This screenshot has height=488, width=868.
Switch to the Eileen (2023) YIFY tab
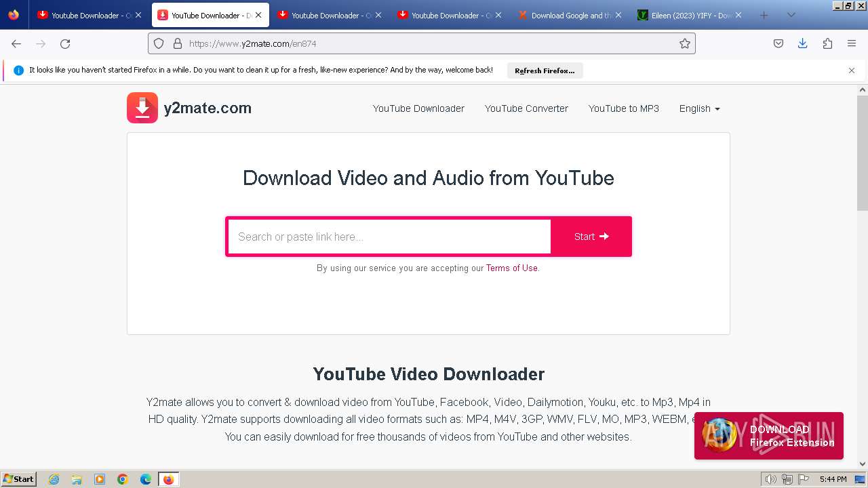690,15
